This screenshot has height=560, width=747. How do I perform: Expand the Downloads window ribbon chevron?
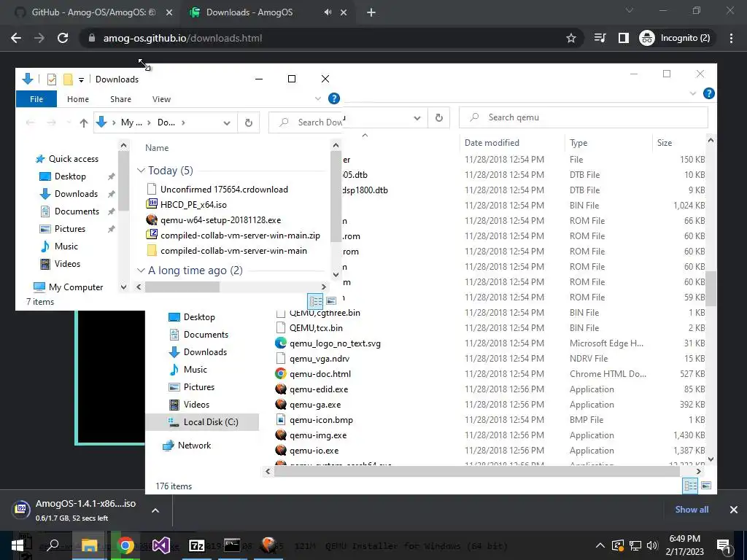(318, 98)
